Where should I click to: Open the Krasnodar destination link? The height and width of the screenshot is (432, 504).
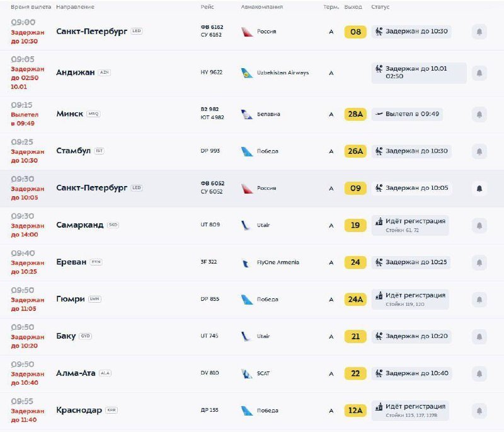click(x=79, y=411)
